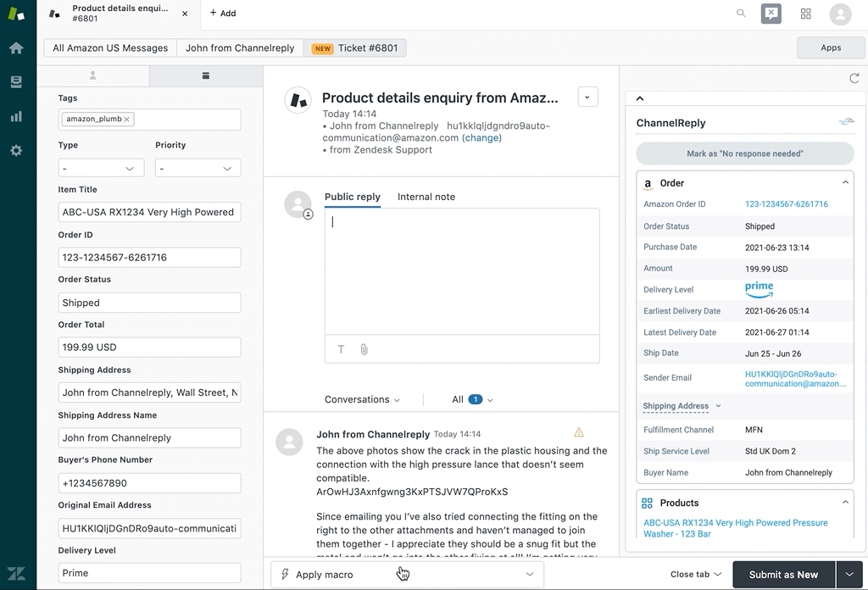Click the Original Email Address field
Viewport: 868px width, 590px height.
pos(149,529)
